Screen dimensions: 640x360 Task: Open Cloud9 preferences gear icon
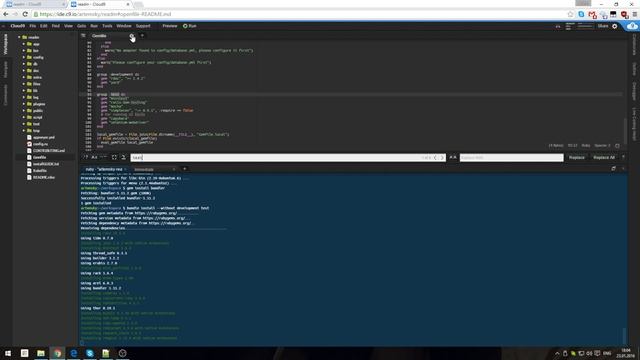615,26
